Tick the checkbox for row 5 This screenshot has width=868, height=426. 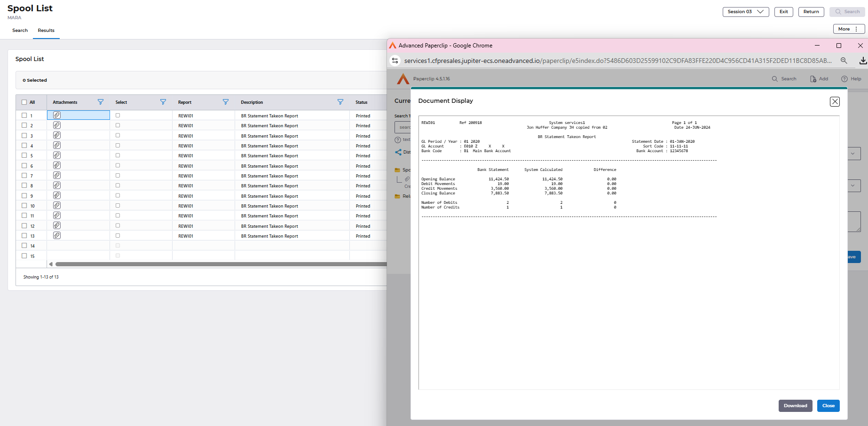tap(24, 155)
